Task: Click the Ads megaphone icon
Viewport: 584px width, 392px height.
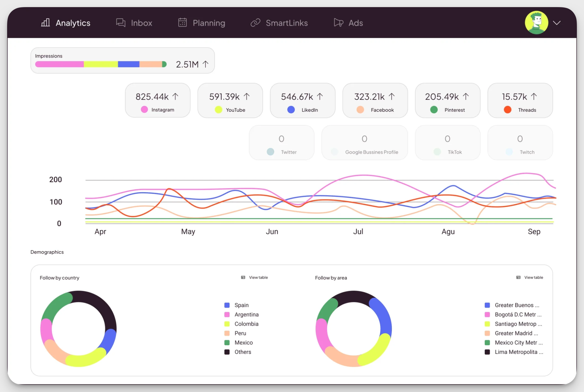Action: coord(338,22)
